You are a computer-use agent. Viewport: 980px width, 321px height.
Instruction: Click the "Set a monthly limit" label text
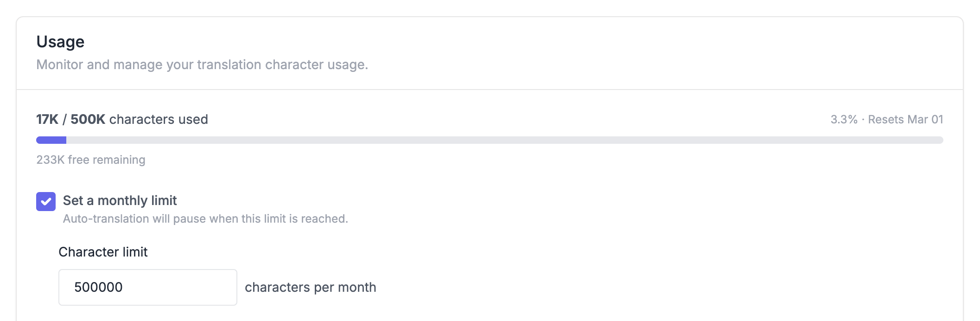coord(120,200)
